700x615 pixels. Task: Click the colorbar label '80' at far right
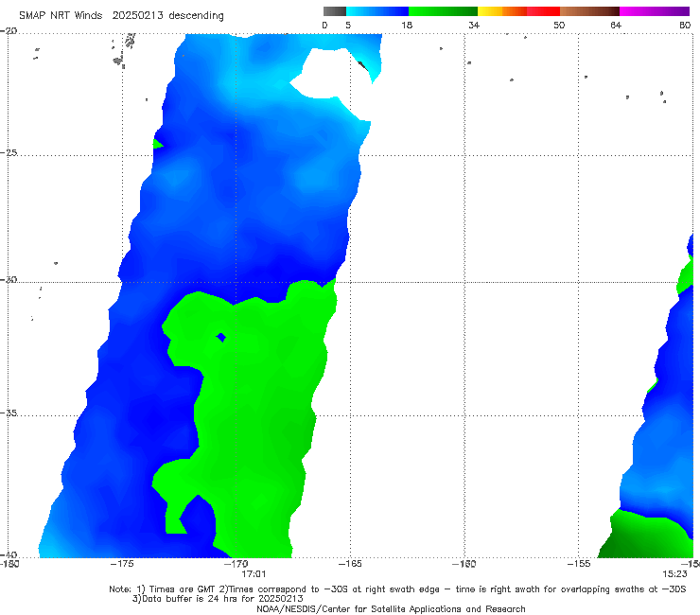click(x=685, y=25)
